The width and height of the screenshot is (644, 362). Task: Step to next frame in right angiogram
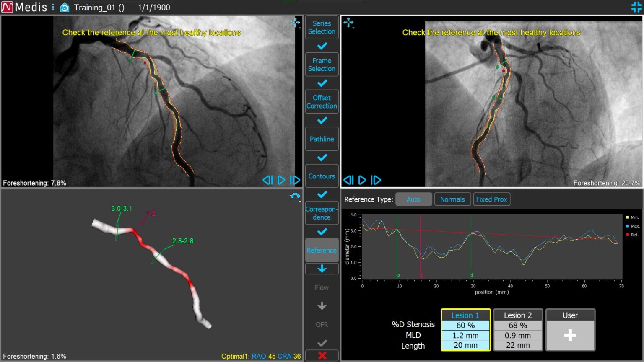376,180
